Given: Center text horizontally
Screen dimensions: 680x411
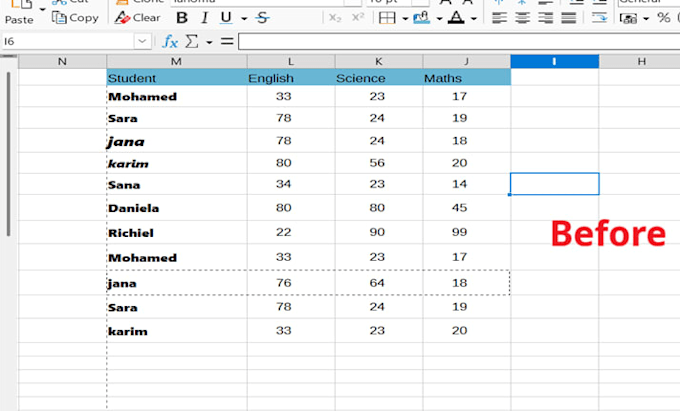Looking at the screenshot, I should [x=523, y=18].
